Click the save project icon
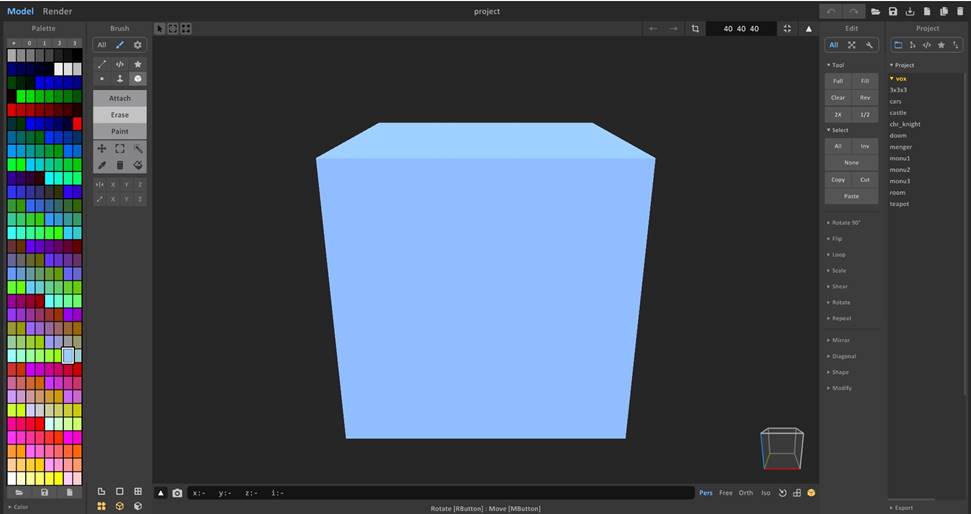Image resolution: width=971 pixels, height=514 pixels. click(x=893, y=11)
